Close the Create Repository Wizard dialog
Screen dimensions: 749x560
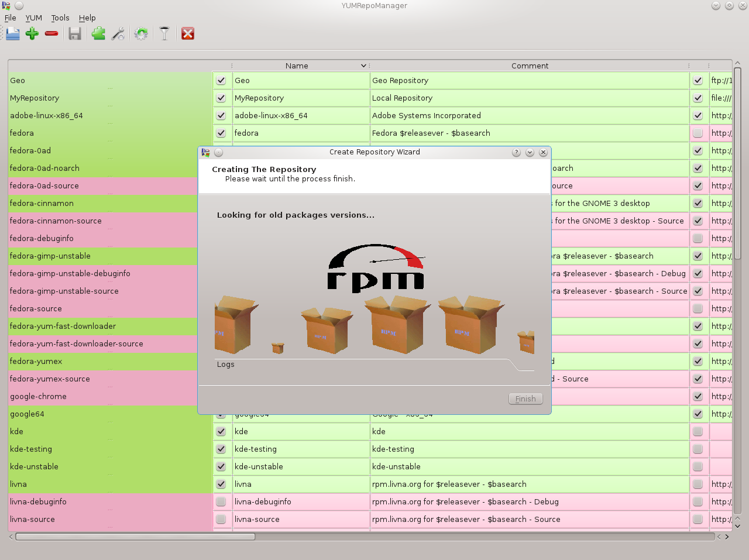[x=543, y=152]
